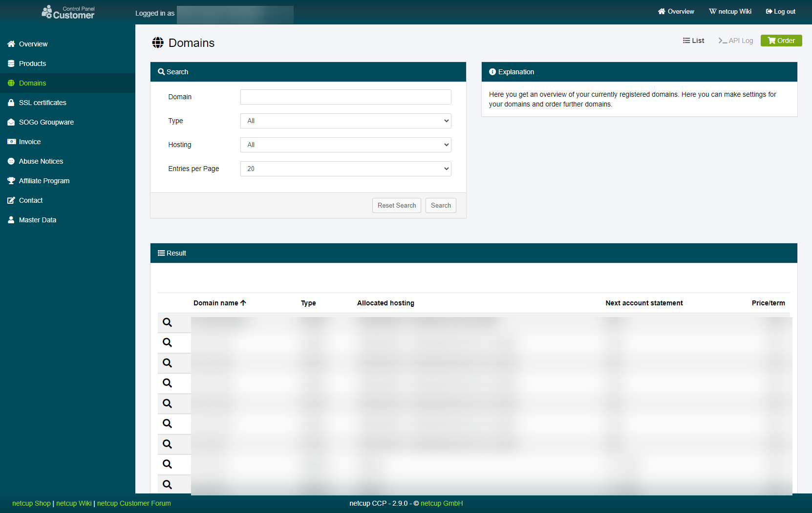Viewport: 812px width, 513px height.
Task: Click the Contact edit icon
Action: coord(11,200)
